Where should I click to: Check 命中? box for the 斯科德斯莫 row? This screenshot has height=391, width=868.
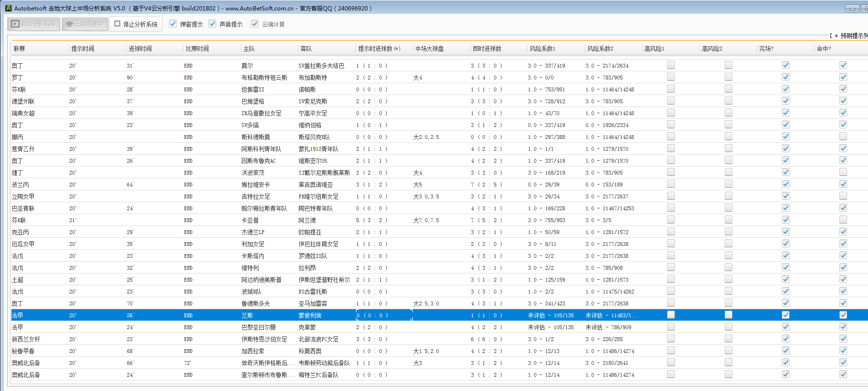(843, 137)
